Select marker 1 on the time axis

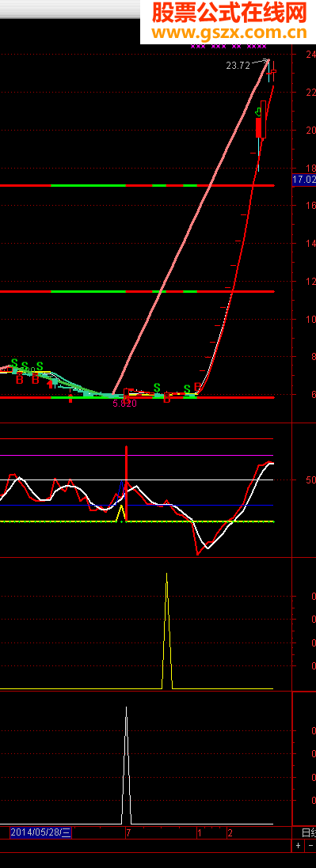click(199, 832)
